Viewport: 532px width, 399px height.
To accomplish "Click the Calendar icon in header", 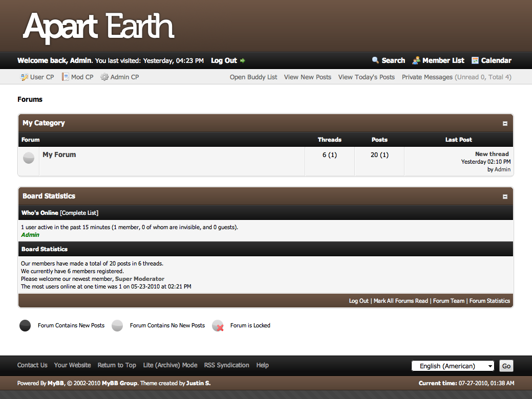I will pyautogui.click(x=475, y=60).
